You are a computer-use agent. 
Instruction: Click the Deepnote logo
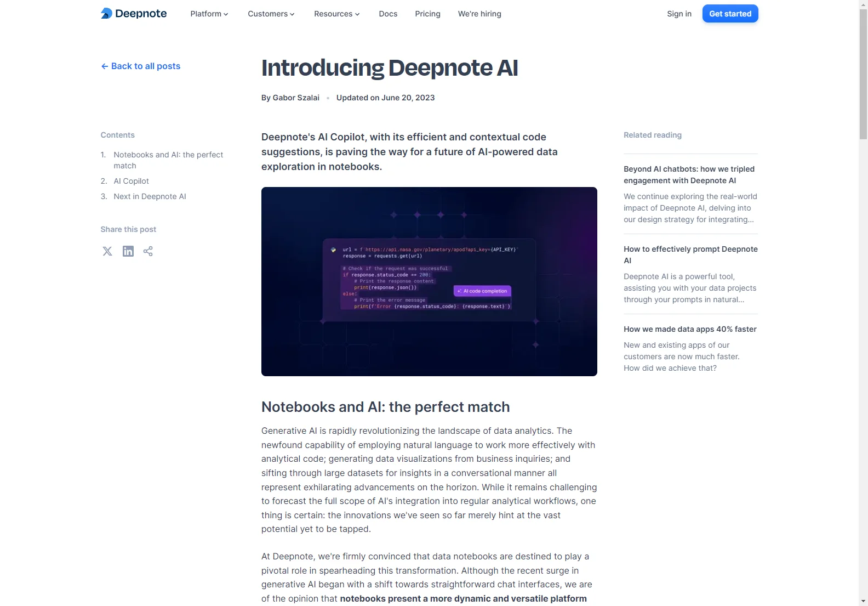(x=134, y=14)
